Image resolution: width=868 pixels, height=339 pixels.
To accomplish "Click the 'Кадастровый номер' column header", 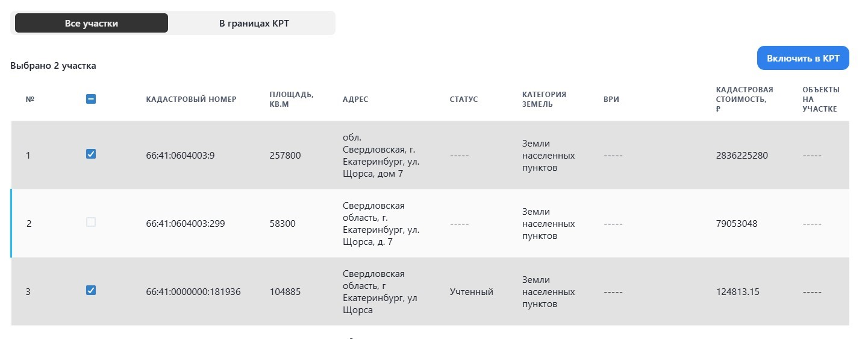I will (191, 100).
